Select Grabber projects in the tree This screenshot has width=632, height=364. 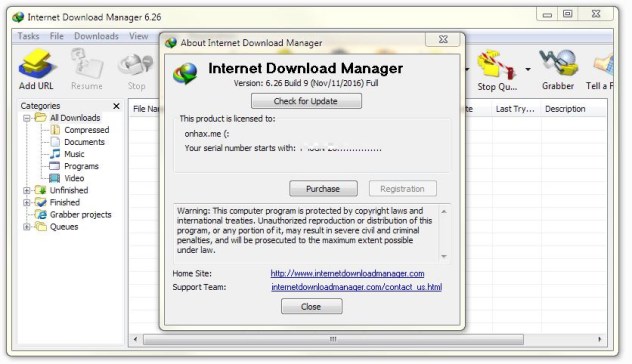click(x=81, y=214)
